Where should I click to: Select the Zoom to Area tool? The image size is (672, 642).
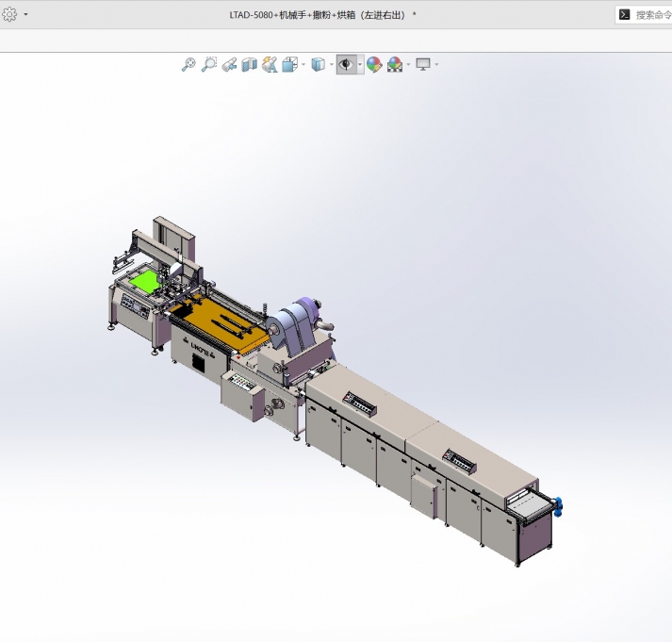(209, 65)
